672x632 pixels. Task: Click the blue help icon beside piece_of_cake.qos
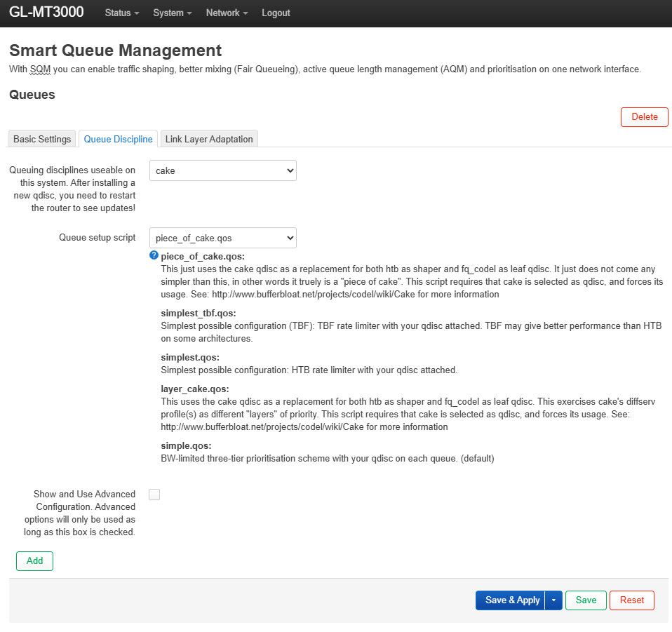(x=154, y=256)
